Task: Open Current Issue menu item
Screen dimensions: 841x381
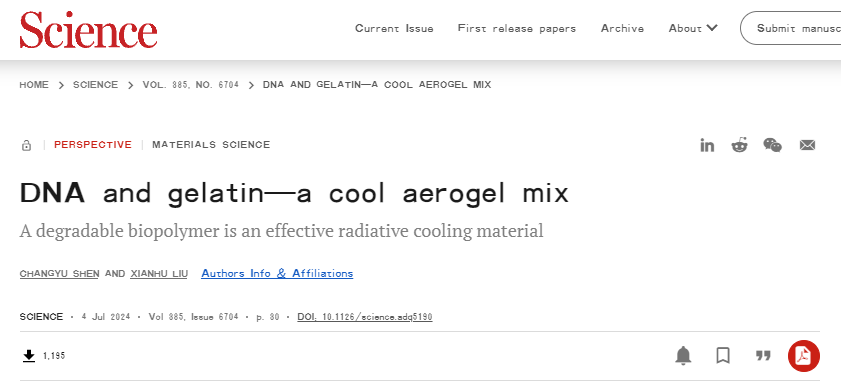Action: [x=394, y=28]
